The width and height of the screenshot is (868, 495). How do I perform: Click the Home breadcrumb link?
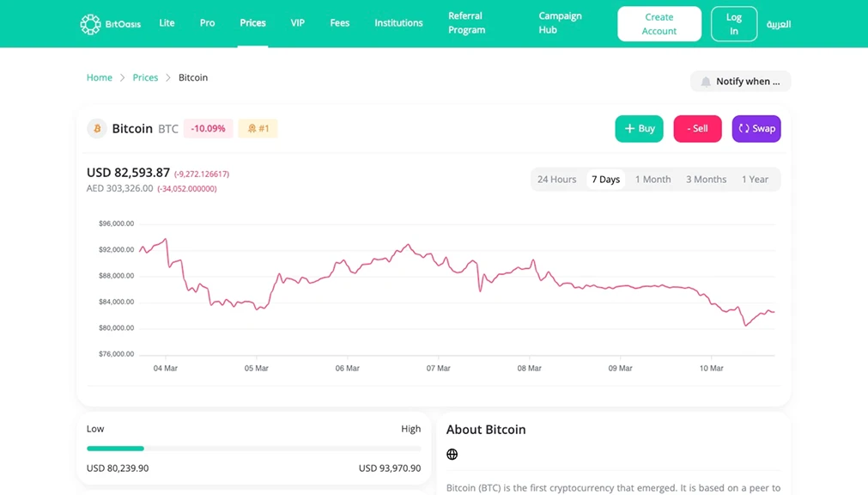pos(100,77)
